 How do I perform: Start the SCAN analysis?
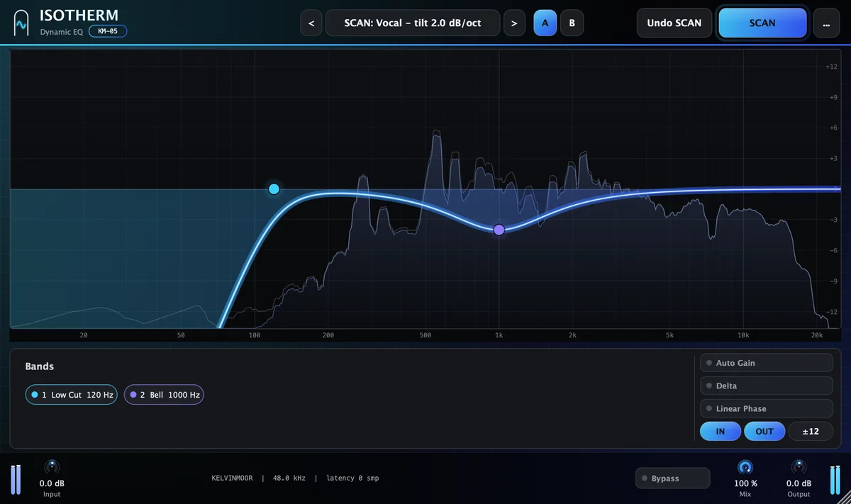[x=762, y=23]
